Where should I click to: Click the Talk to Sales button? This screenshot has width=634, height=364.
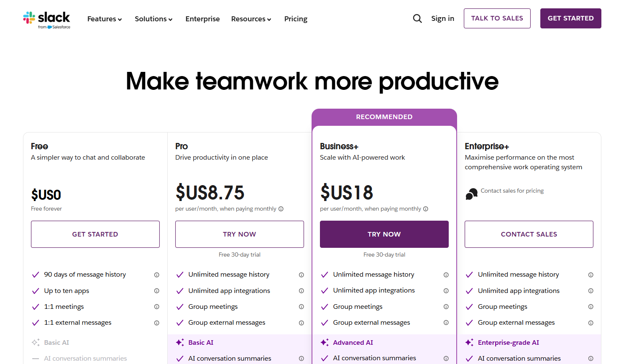[x=497, y=18]
